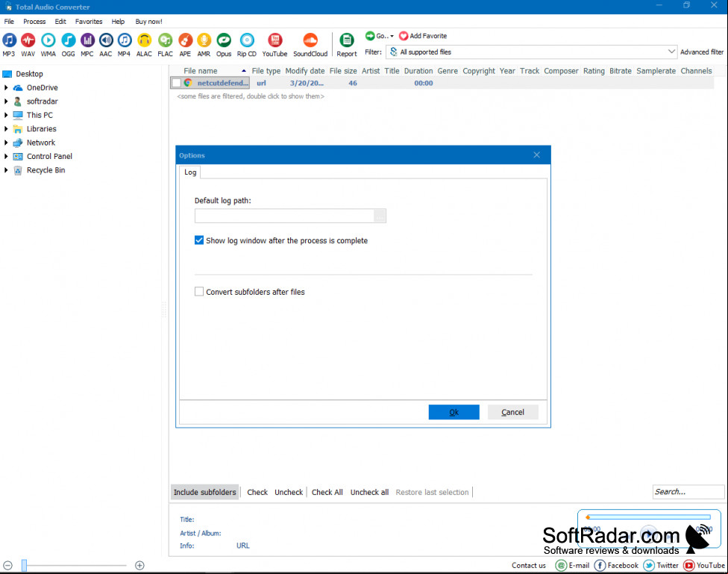
Task: Select the MP4 format icon
Action: pos(124,40)
